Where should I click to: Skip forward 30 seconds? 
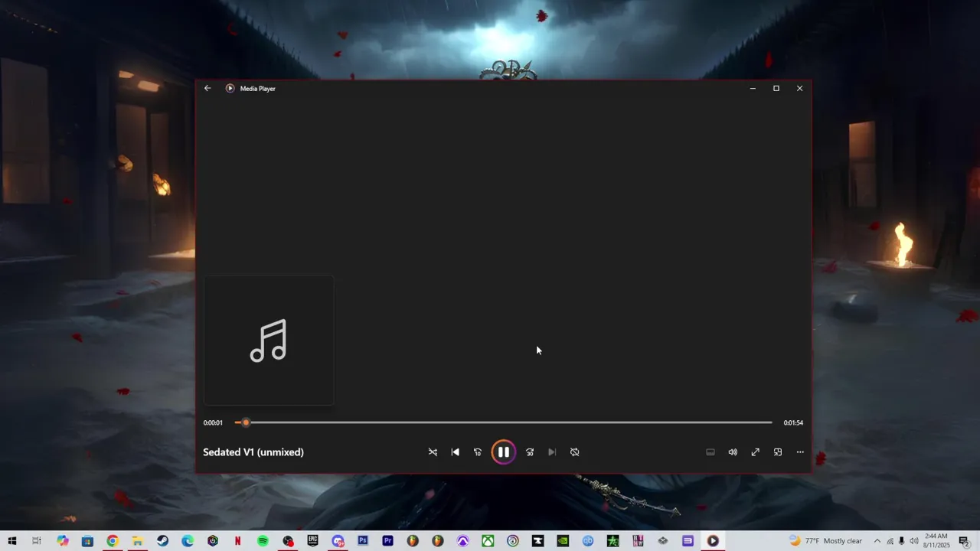tap(529, 452)
